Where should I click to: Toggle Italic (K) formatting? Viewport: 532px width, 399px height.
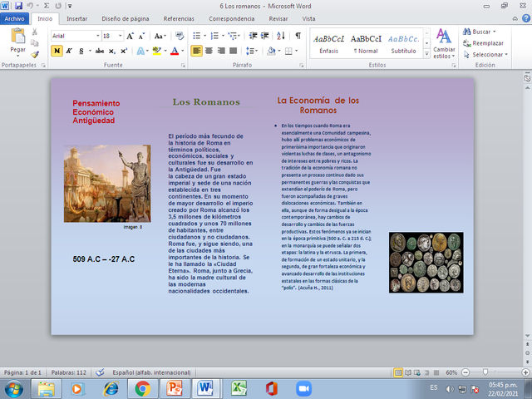tap(69, 52)
